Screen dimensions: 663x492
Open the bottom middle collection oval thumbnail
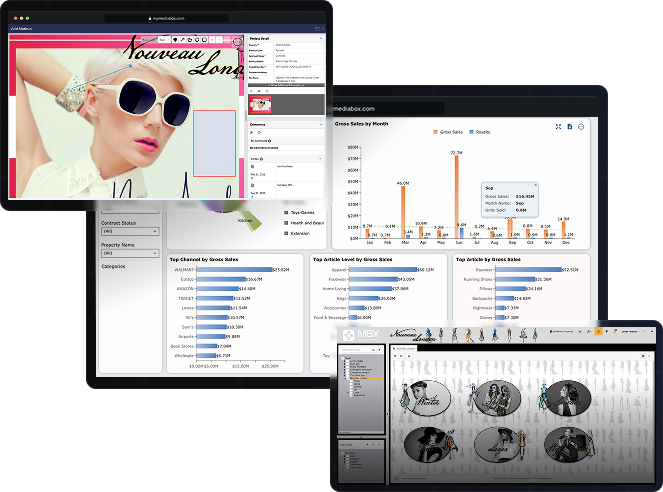tap(497, 445)
